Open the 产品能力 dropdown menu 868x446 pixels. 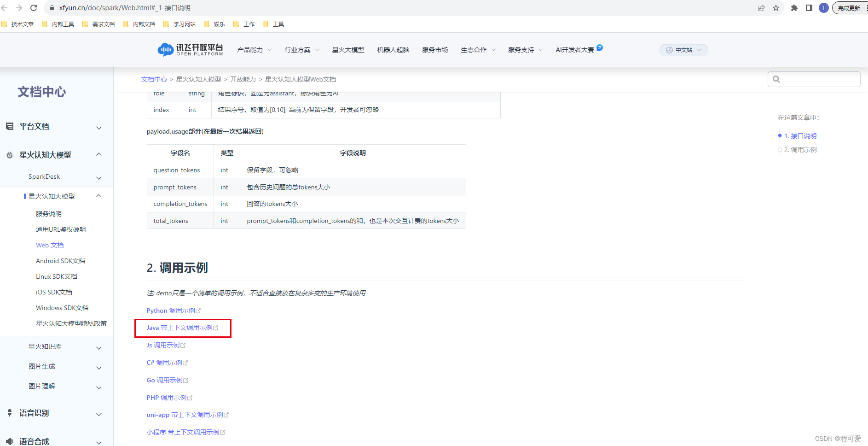point(255,50)
